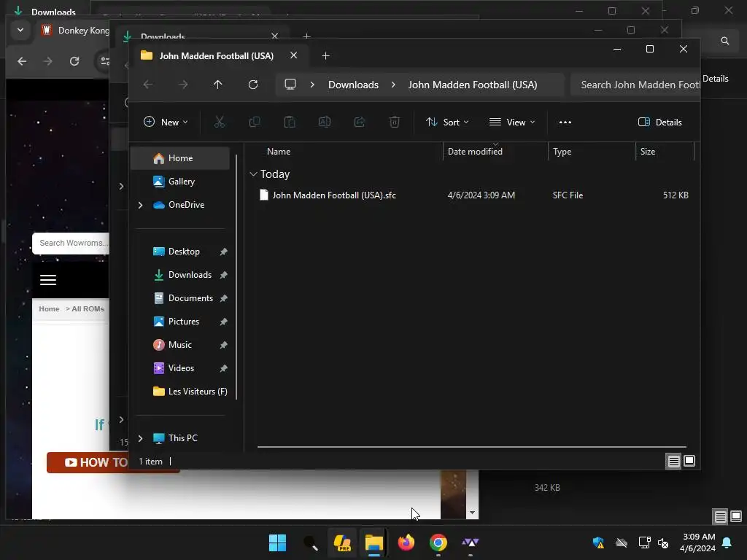Add a new File Explorer tab
The width and height of the screenshot is (747, 560).
[x=326, y=55]
